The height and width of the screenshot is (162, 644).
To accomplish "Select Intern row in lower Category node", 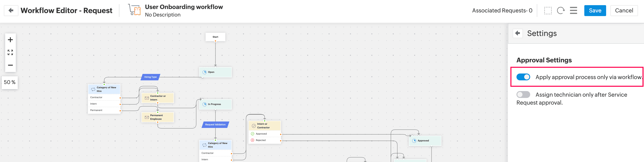I will [215, 159].
